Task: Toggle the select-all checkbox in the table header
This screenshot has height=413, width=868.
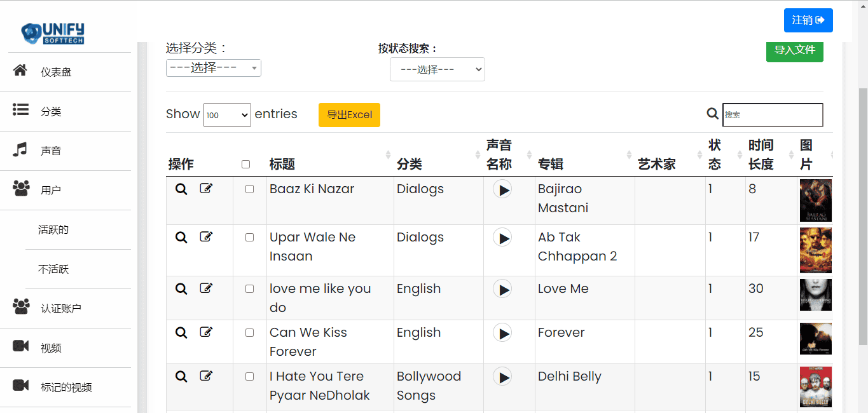Action: pyautogui.click(x=246, y=165)
